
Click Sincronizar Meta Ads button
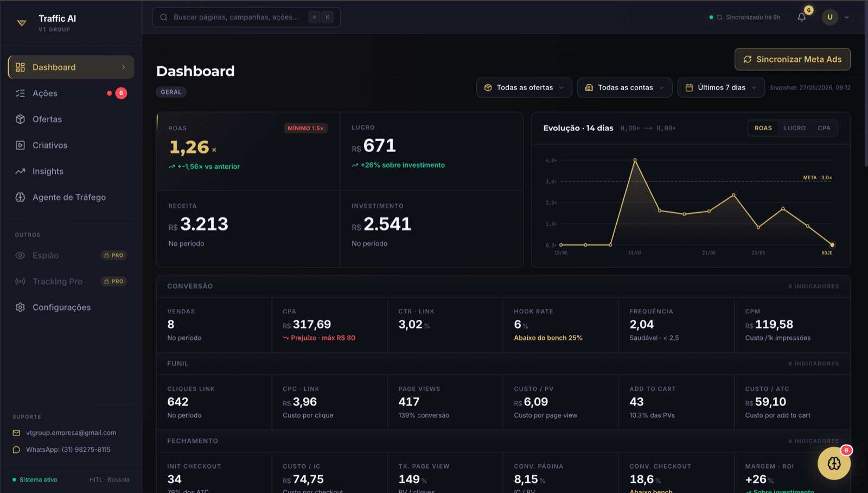792,59
